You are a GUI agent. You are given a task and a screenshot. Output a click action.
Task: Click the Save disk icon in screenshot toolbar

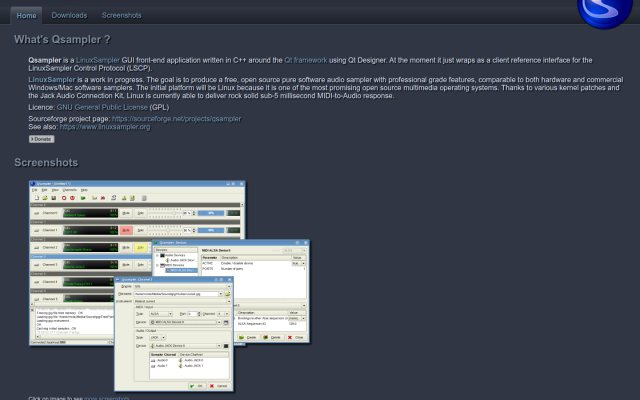[53, 198]
